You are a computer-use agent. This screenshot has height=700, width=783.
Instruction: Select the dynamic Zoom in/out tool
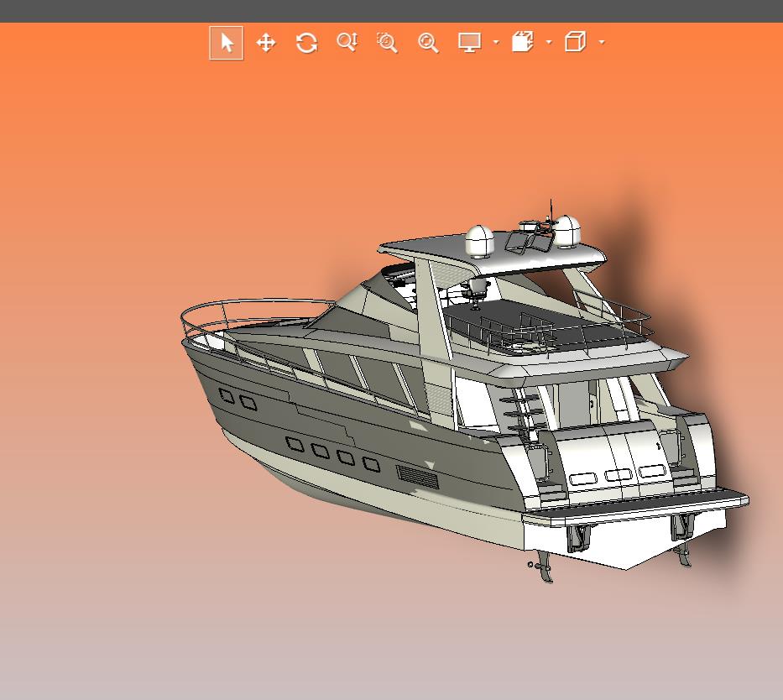(347, 43)
